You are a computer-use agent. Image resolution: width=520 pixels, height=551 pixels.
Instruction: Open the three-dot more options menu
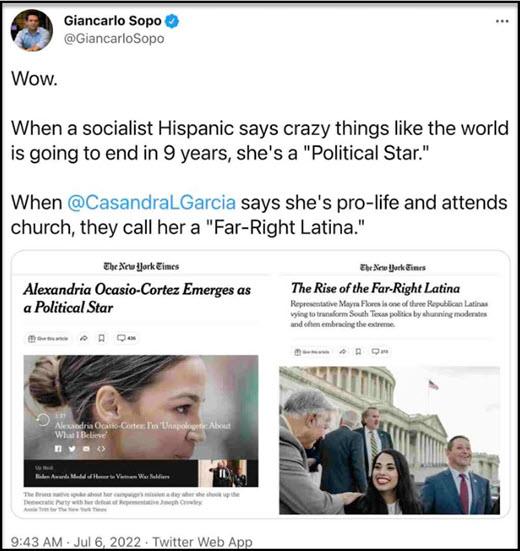[502, 22]
